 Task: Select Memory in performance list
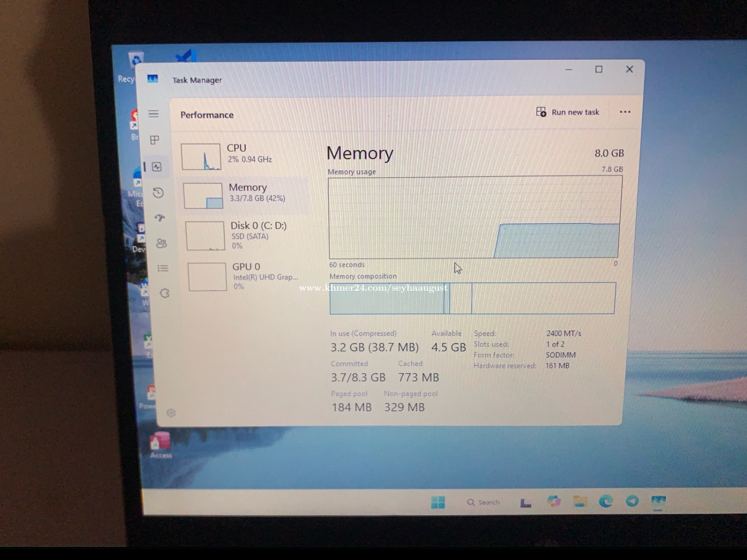pos(244,195)
